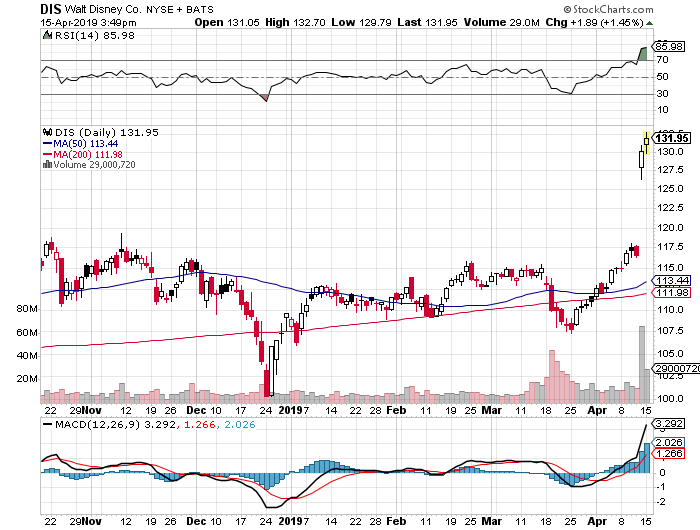The width and height of the screenshot is (700, 530).
Task: Click the 40M volume axis label
Action: 27,356
